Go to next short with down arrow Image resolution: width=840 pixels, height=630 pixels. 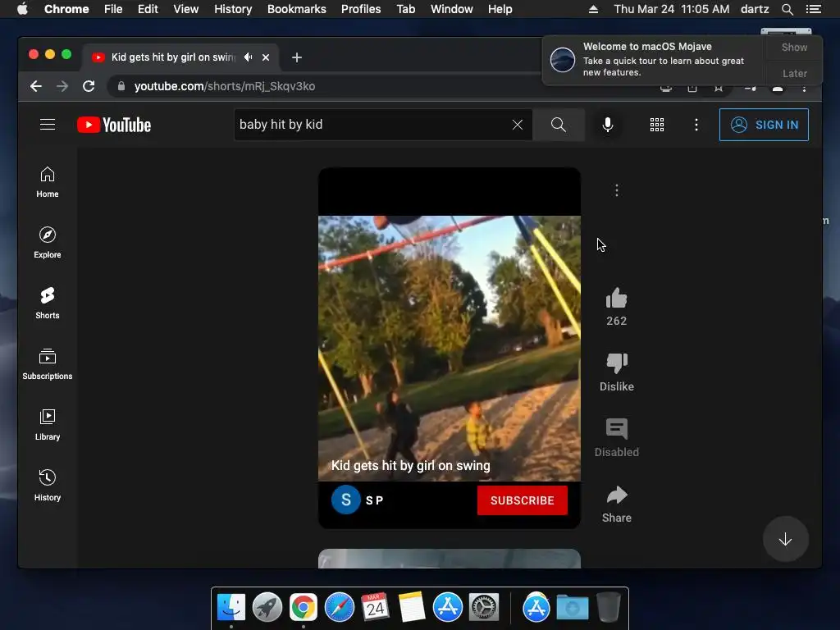tap(785, 540)
